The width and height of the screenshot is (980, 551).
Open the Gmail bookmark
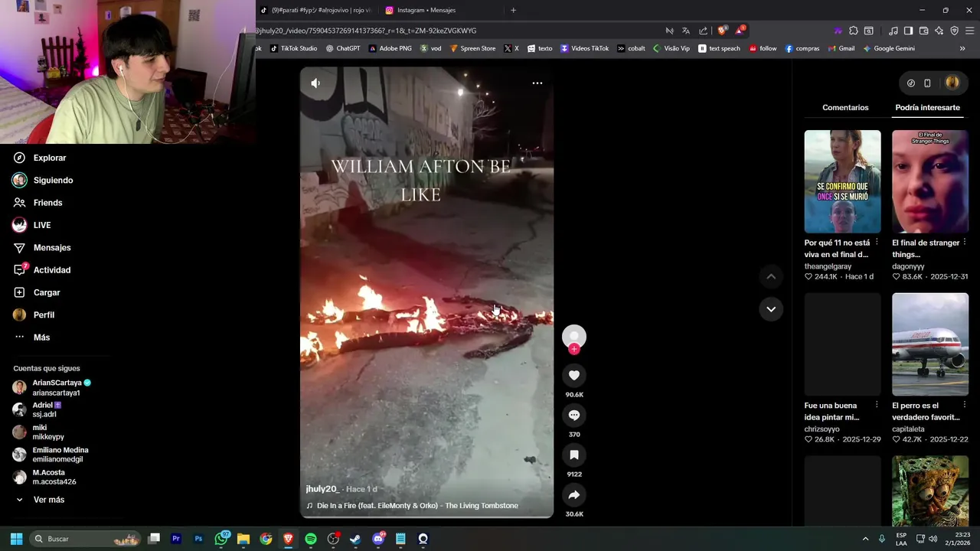pyautogui.click(x=841, y=48)
